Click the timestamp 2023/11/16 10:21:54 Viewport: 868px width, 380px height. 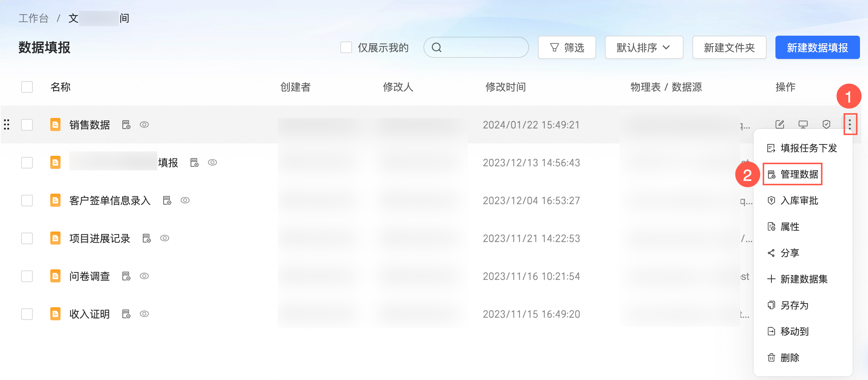(x=531, y=276)
